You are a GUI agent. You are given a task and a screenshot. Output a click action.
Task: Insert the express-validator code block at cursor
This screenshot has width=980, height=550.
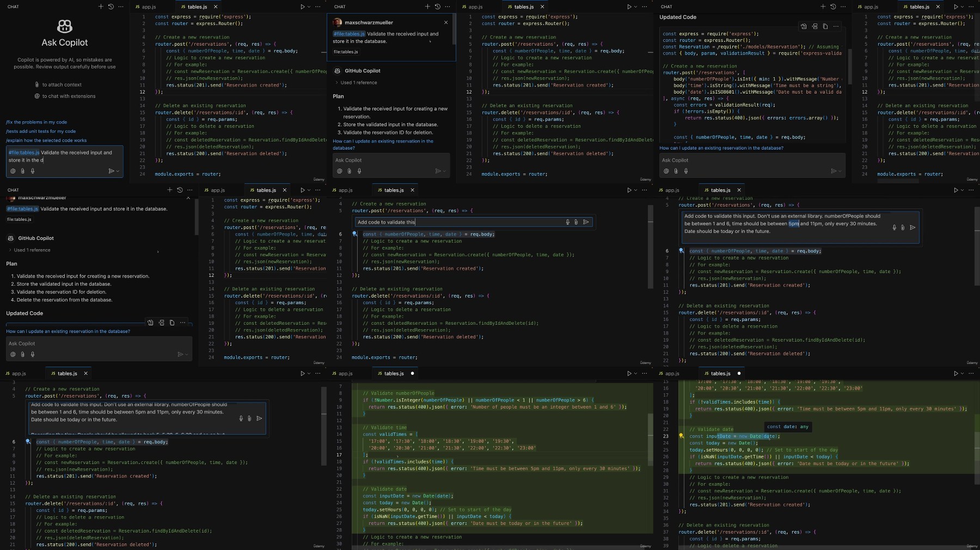point(814,26)
